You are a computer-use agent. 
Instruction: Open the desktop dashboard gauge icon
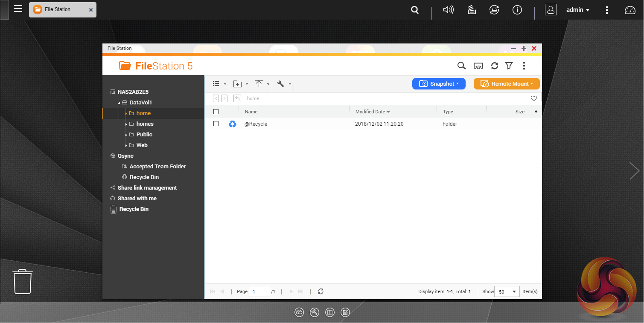tap(630, 10)
